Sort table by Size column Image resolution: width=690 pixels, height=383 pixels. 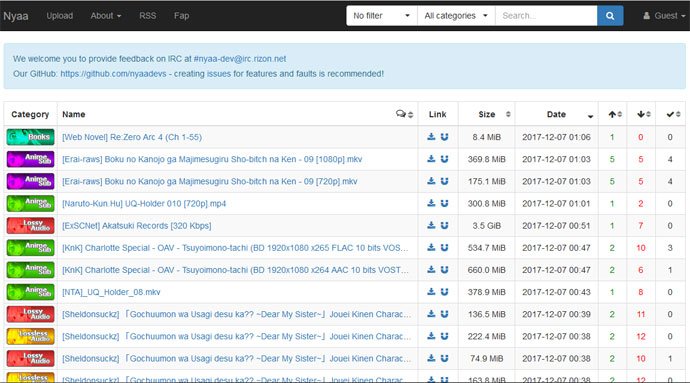pyautogui.click(x=487, y=114)
